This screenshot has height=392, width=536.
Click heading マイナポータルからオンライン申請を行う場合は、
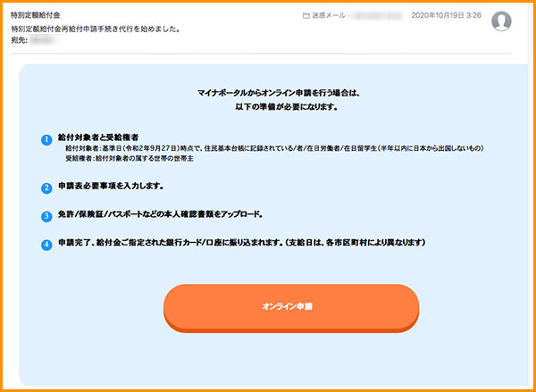(279, 93)
